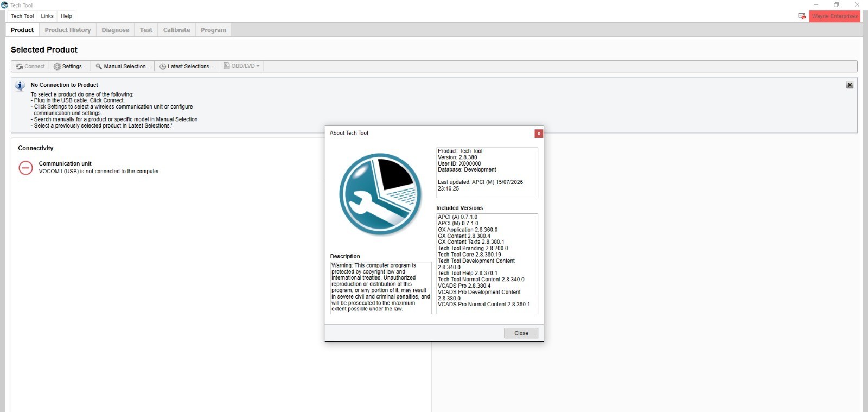
Task: Click the connection status icon near the user name
Action: 802,16
